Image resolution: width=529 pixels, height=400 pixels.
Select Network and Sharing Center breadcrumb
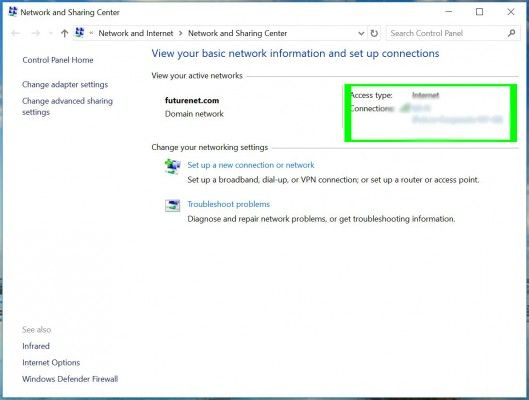[x=238, y=33]
